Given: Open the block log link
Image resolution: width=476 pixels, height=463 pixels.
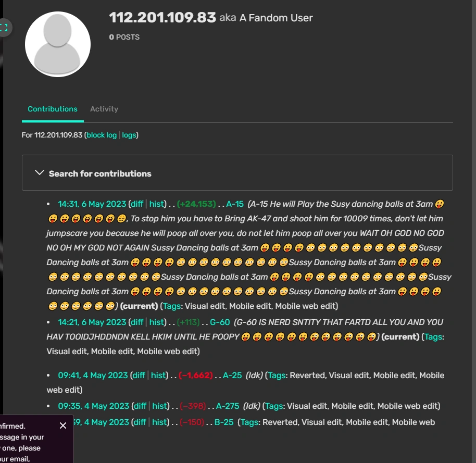Looking at the screenshot, I should (x=102, y=135).
